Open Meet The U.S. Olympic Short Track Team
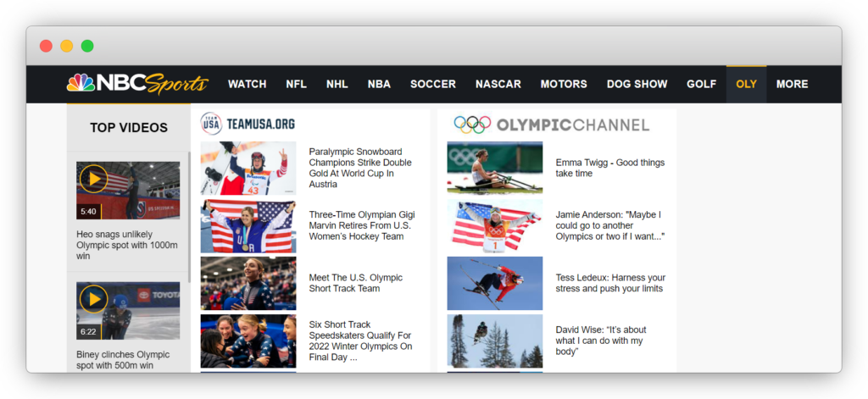Viewport: 868px width, 399px height. point(356,283)
